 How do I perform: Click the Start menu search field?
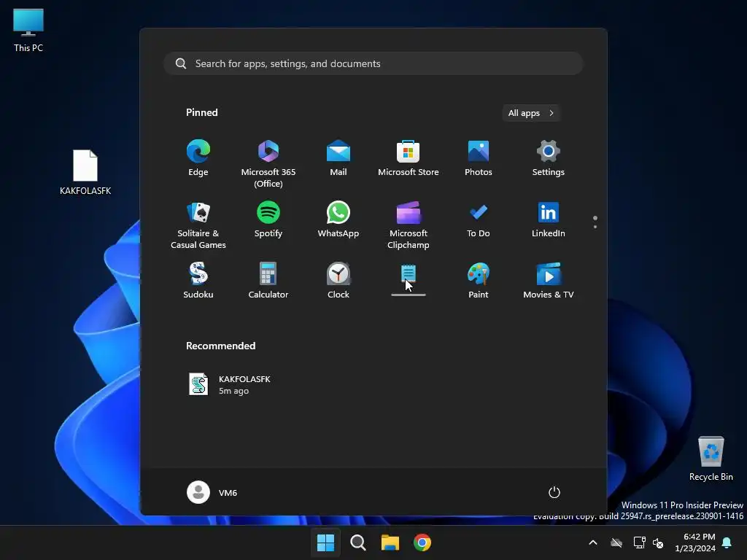[373, 63]
